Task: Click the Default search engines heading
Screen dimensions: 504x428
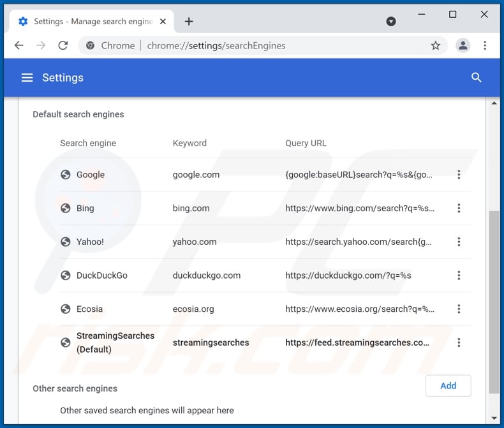Action: tap(78, 114)
